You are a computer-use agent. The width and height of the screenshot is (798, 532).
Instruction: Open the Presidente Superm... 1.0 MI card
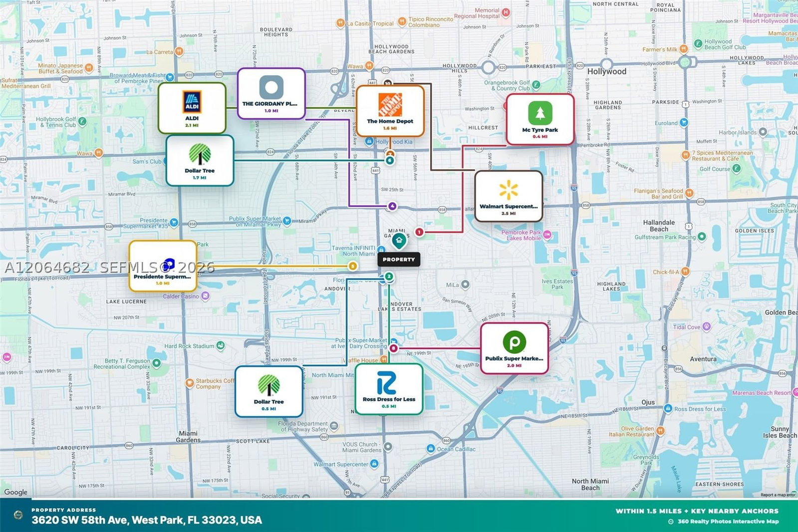point(163,266)
